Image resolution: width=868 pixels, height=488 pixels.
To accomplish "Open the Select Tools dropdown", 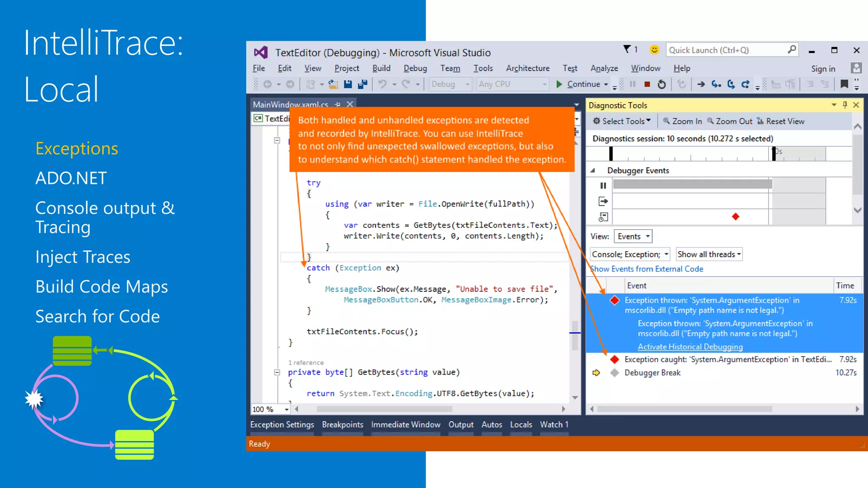I will (x=621, y=121).
